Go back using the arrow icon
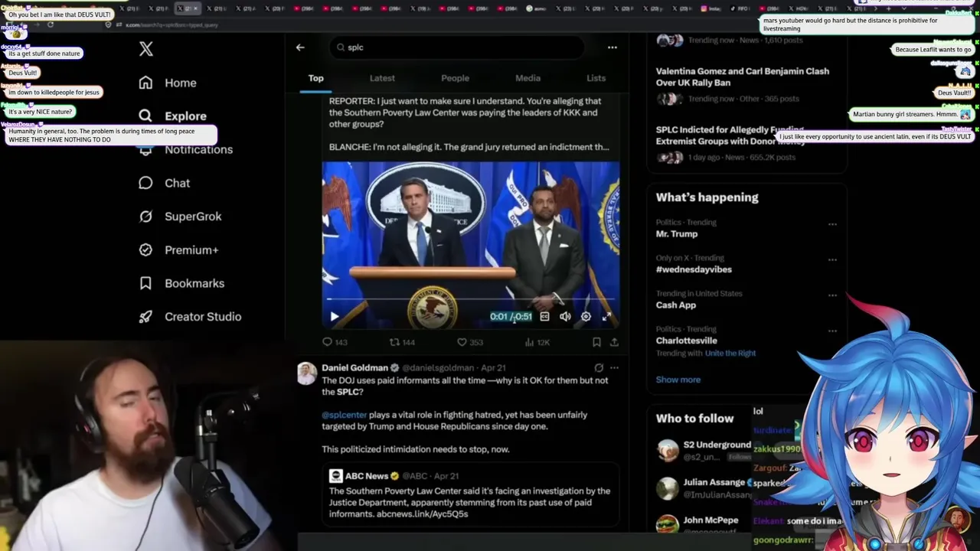Viewport: 980px width, 551px height. (300, 47)
